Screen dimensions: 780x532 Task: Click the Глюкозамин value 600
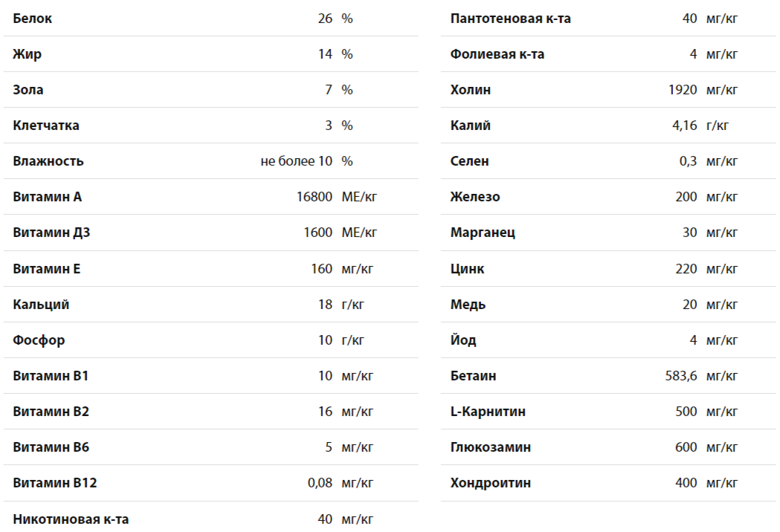[686, 447]
